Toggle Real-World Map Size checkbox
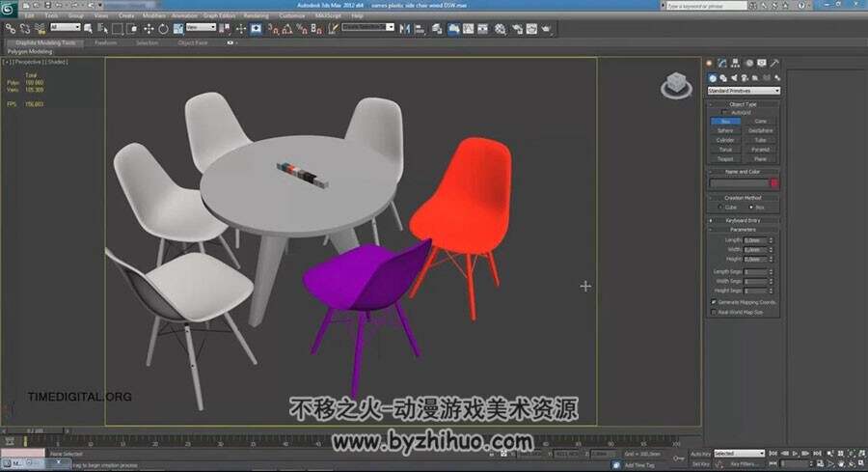 click(714, 312)
